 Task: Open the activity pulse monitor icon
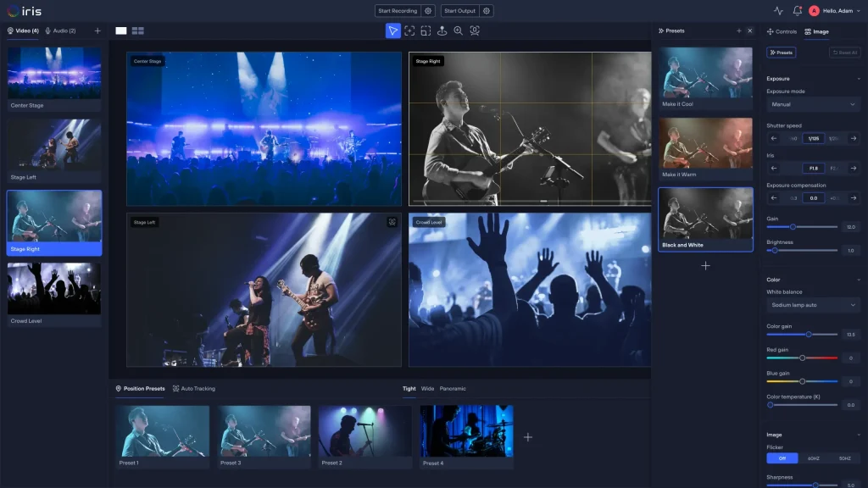(778, 11)
